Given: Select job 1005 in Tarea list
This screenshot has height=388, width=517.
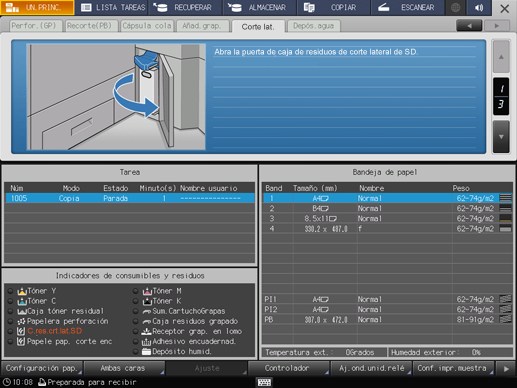Looking at the screenshot, I should 130,198.
